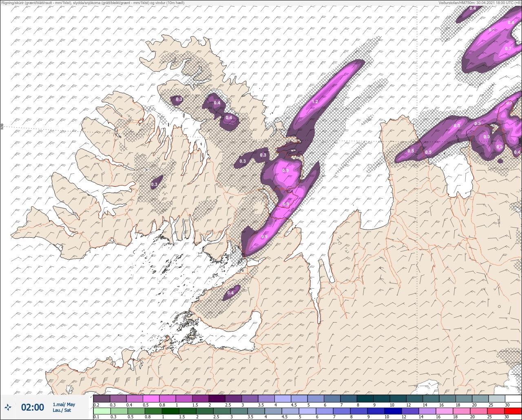This screenshot has width=522, height=420.
Task: Select the bright pink 0.5 swatch, upper legend
Action: pyautogui.click(x=151, y=398)
